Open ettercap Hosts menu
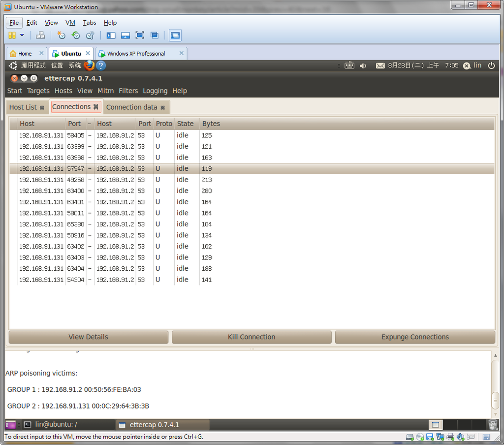The height and width of the screenshot is (445, 504). pos(63,91)
